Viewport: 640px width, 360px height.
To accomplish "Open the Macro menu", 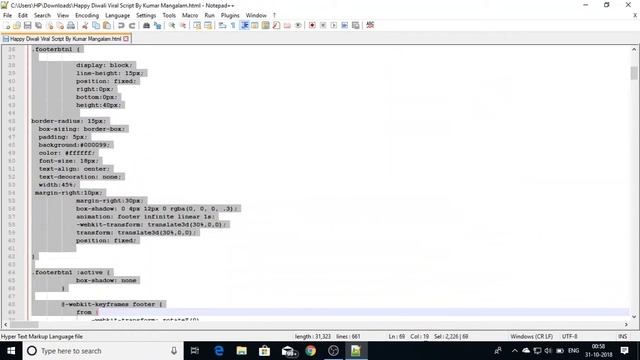I will click(190, 15).
